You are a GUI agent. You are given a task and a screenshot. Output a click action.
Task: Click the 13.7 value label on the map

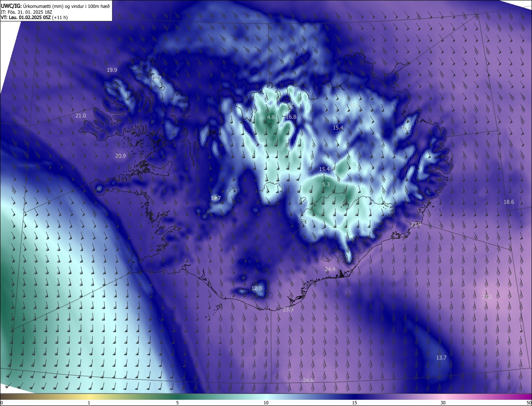point(441,358)
